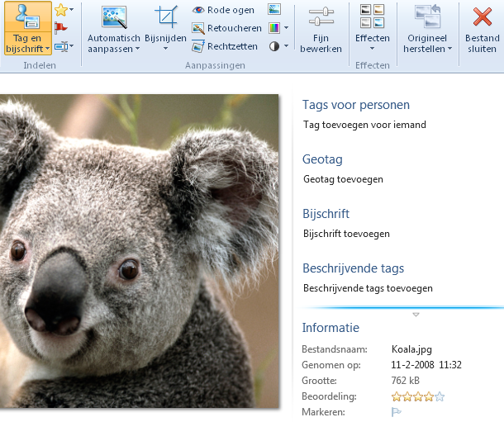Set Beoordeling to five stars
Image resolution: width=504 pixels, height=422 pixels.
(440, 397)
